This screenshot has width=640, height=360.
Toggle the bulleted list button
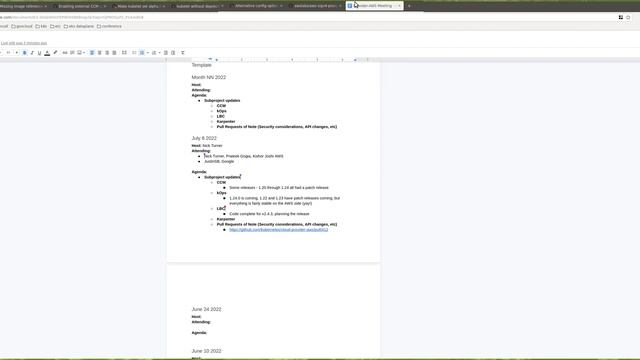(142, 53)
